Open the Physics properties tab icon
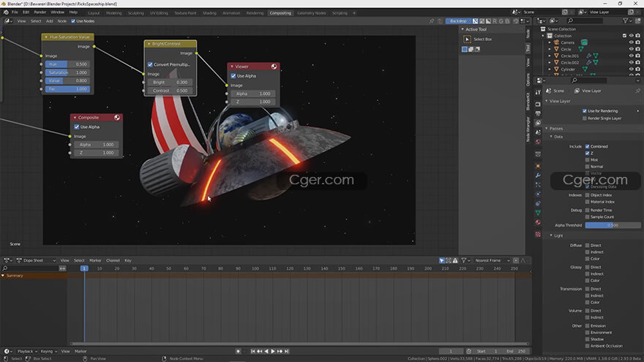The height and width of the screenshot is (362, 644). pyautogui.click(x=538, y=194)
